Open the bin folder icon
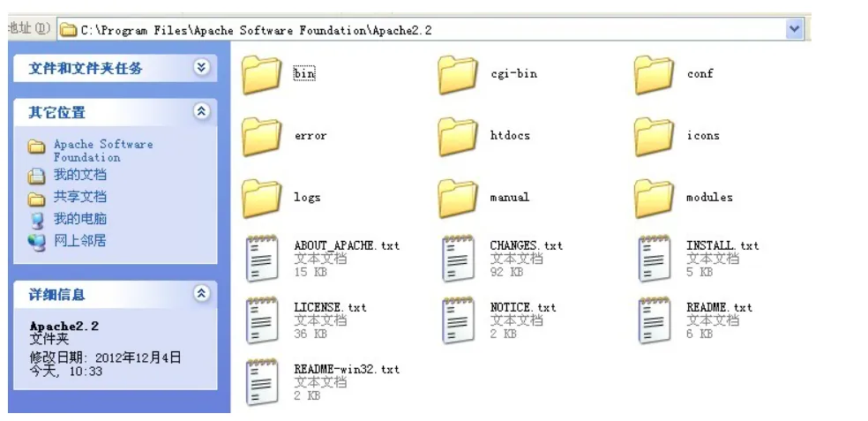Screen dimensions: 868x421 point(262,75)
